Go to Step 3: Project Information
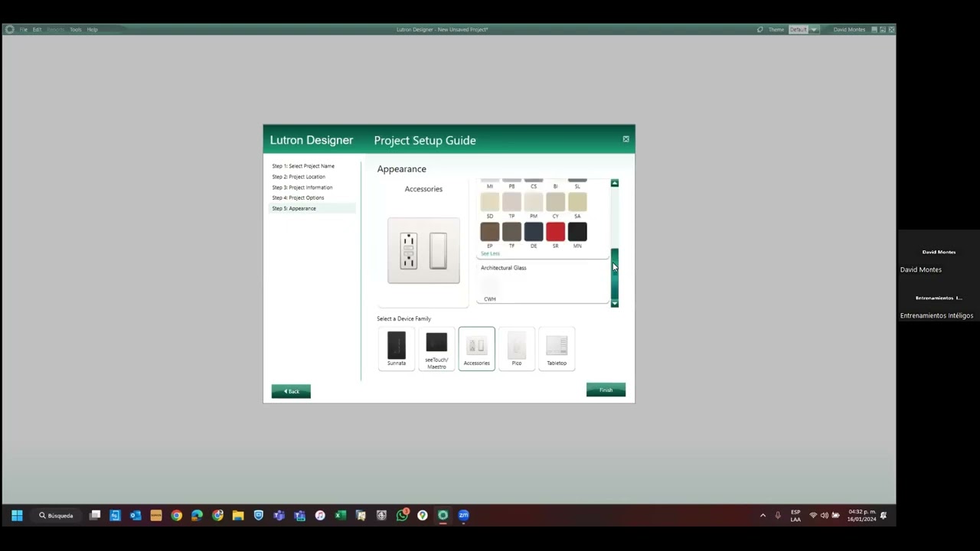980x551 pixels. pos(302,187)
